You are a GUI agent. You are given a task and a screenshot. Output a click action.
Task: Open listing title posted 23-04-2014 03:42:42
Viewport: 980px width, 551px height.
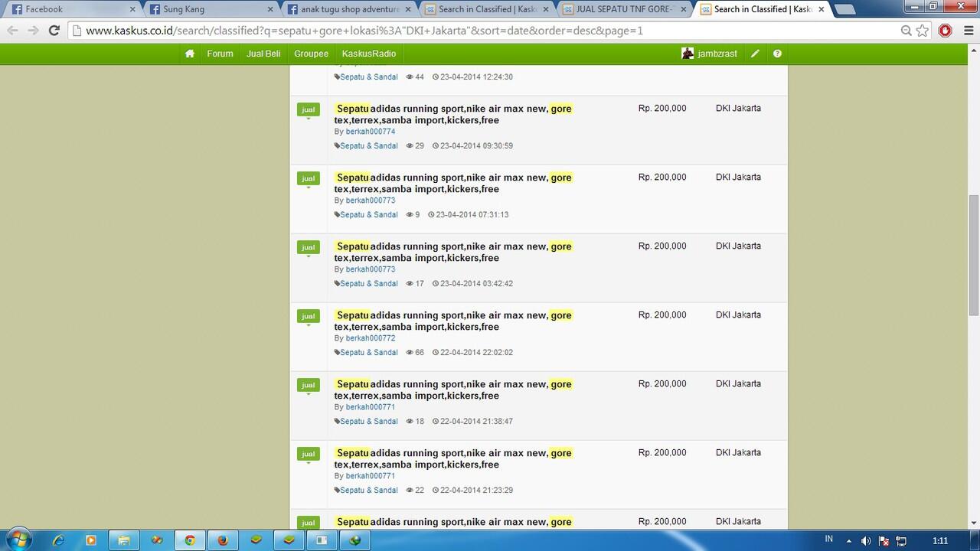pyautogui.click(x=453, y=252)
